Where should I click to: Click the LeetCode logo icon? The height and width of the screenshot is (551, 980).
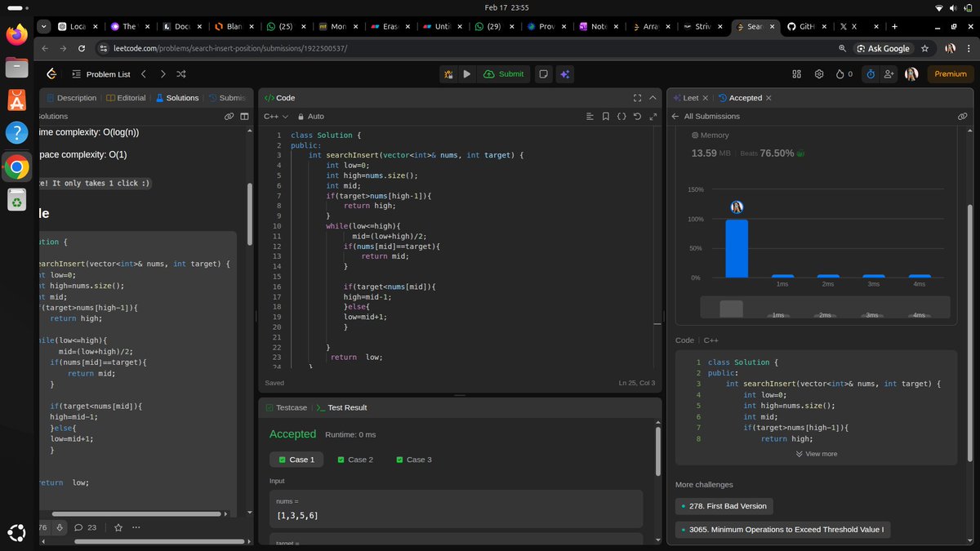point(51,73)
